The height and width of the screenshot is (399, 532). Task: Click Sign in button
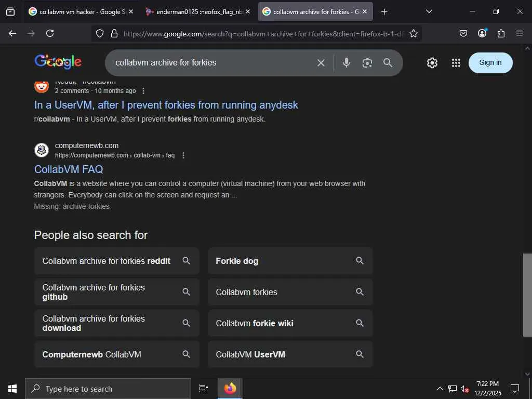[x=490, y=63]
